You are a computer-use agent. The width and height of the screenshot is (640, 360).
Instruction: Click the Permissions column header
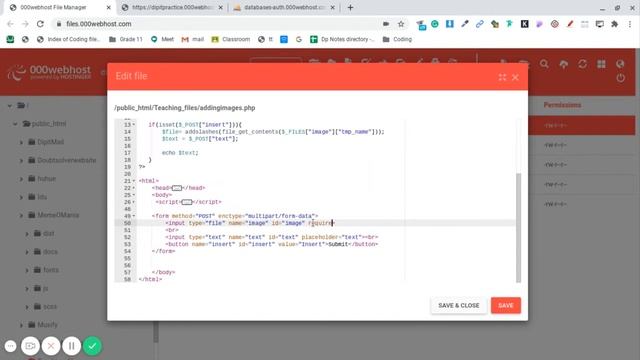point(562,105)
